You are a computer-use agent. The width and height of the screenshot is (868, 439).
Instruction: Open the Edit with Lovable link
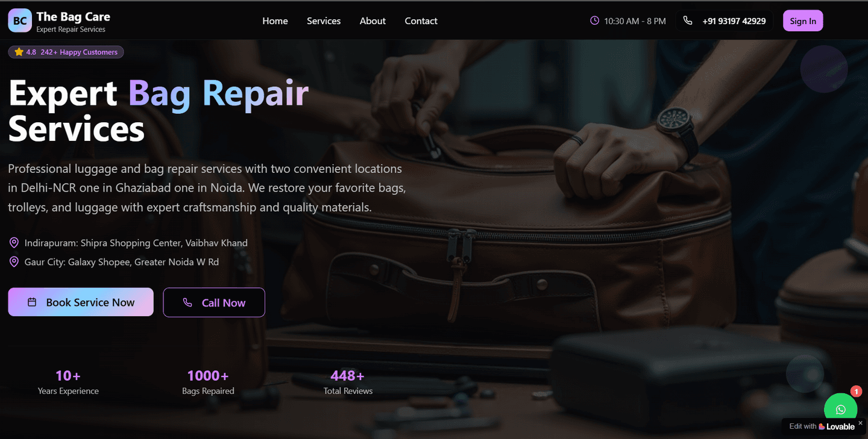point(822,426)
